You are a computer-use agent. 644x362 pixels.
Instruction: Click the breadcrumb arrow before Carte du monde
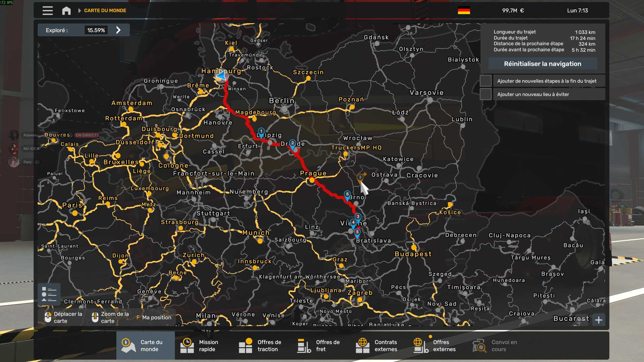click(x=80, y=11)
